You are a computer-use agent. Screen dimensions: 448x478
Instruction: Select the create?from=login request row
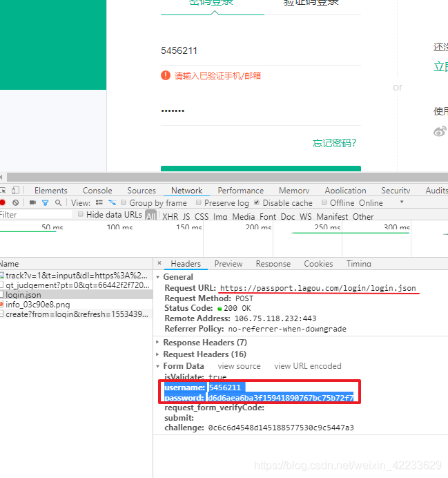pos(76,314)
